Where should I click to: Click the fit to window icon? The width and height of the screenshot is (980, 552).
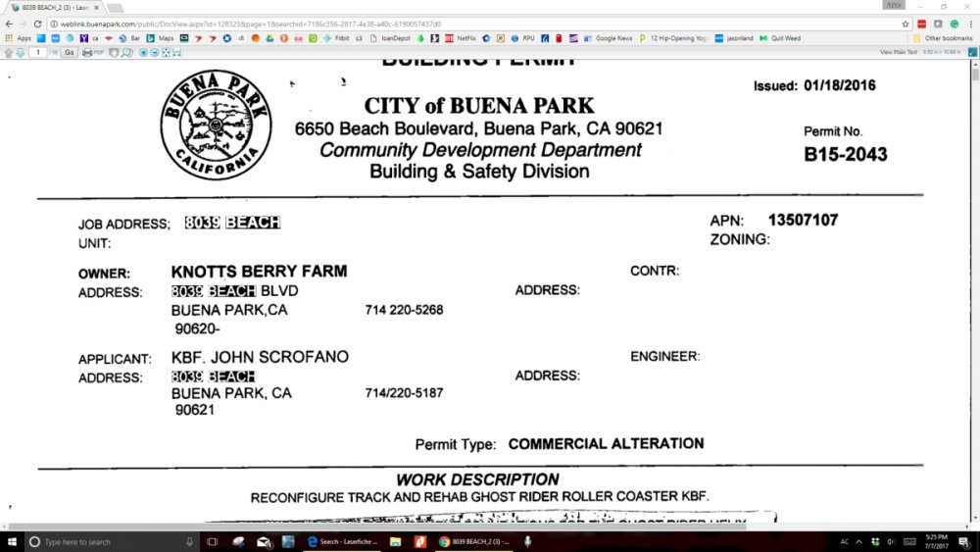(164, 52)
